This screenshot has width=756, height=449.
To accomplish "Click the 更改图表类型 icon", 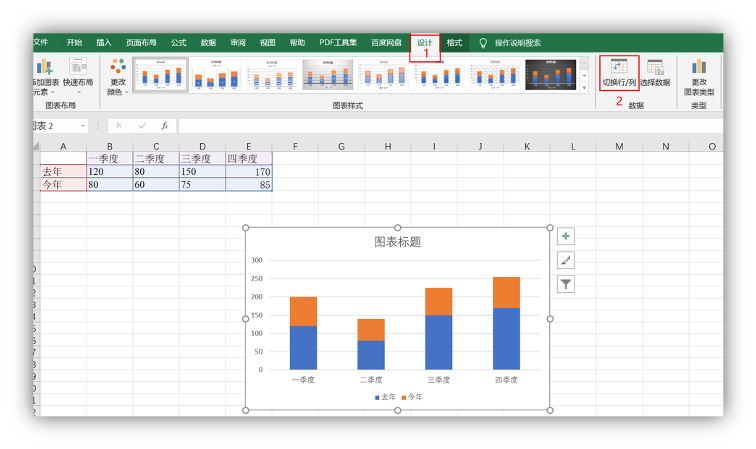I will point(699,77).
